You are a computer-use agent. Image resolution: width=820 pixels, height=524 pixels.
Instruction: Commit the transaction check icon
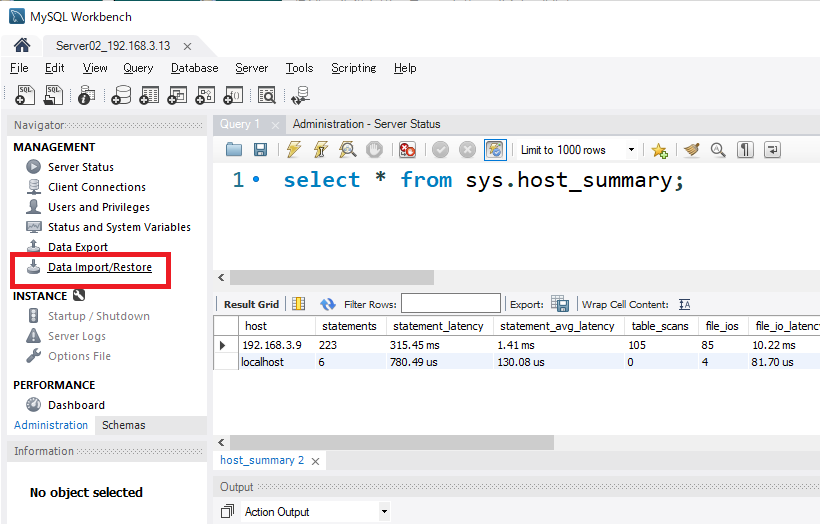[440, 150]
